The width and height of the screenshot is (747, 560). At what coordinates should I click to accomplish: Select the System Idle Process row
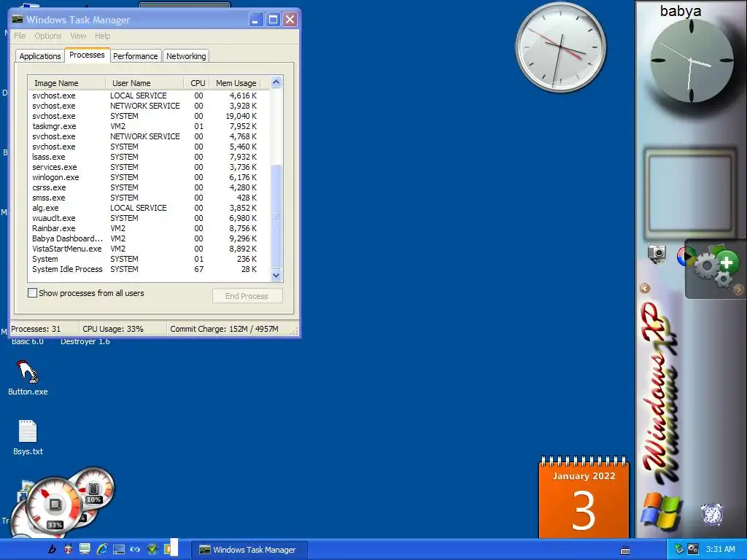(x=149, y=269)
